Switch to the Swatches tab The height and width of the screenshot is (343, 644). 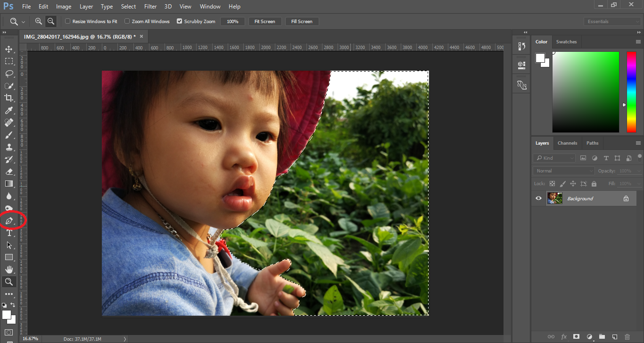(566, 41)
